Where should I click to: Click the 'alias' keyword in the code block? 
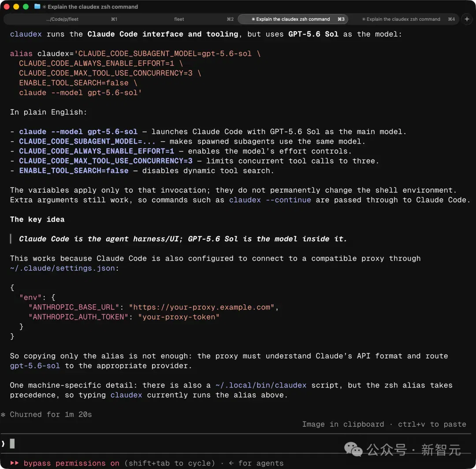point(21,54)
